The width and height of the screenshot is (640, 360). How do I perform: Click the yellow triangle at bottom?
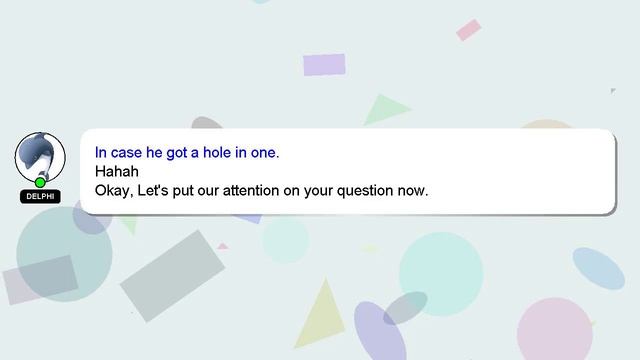(x=321, y=313)
